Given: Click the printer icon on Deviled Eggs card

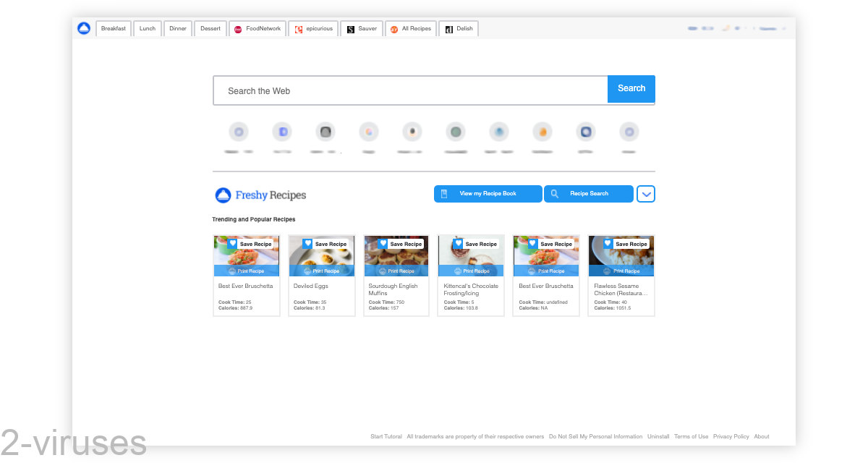Looking at the screenshot, I should pyautogui.click(x=306, y=271).
